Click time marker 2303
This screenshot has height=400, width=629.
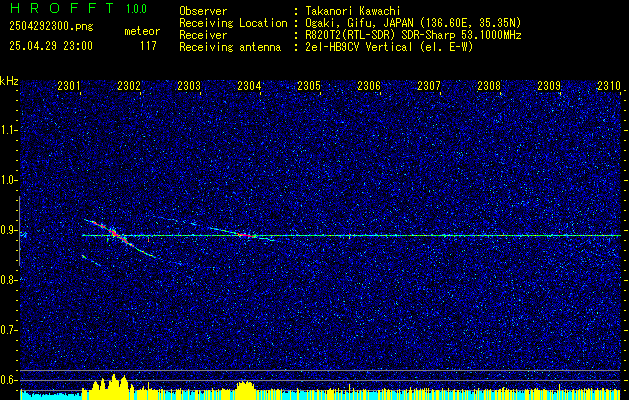pos(189,86)
